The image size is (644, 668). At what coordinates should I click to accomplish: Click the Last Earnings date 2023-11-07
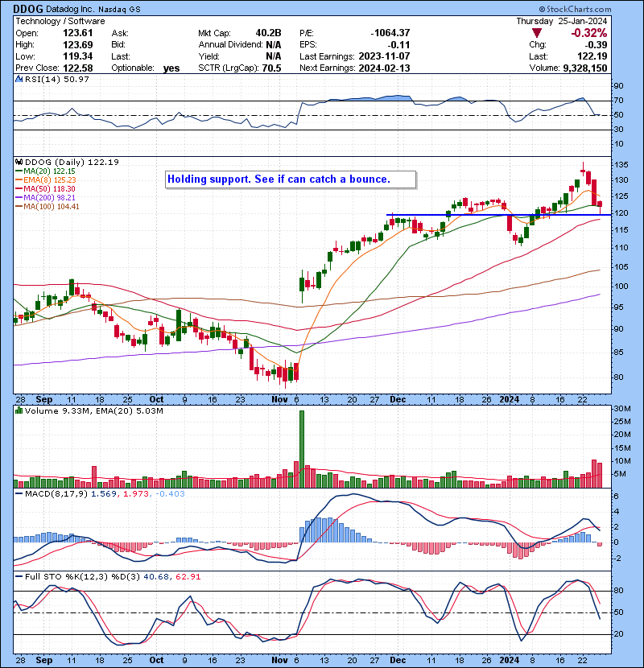[x=384, y=56]
